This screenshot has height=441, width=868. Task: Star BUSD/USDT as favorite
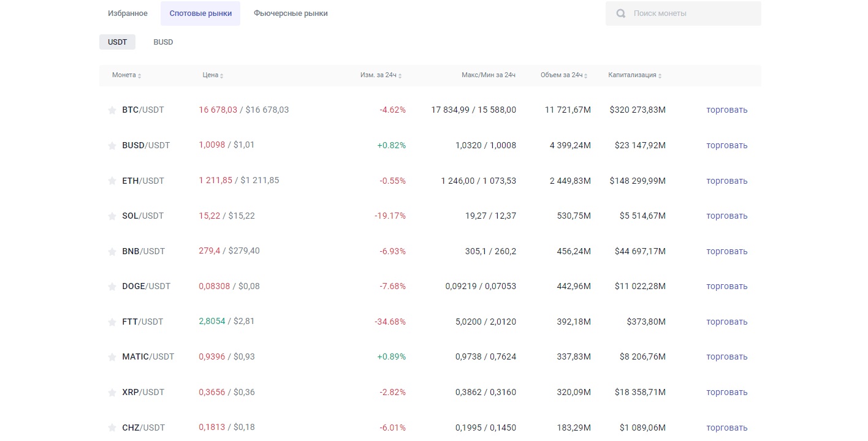[x=112, y=146]
